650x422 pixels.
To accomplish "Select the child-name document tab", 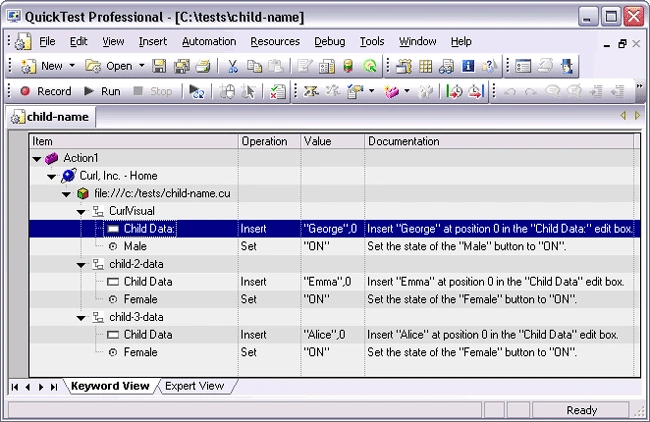I will (x=51, y=117).
